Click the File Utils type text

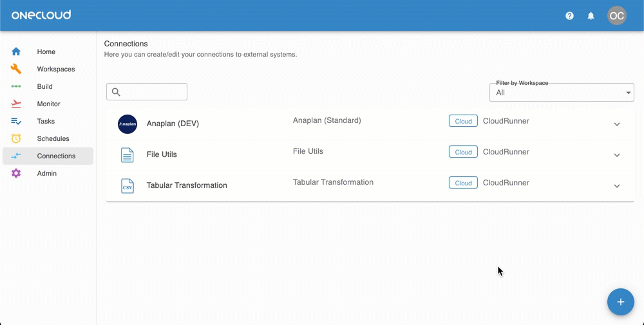[x=308, y=151]
